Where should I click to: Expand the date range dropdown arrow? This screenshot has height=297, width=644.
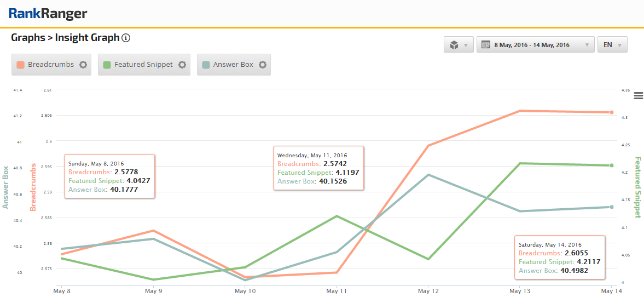[587, 45]
